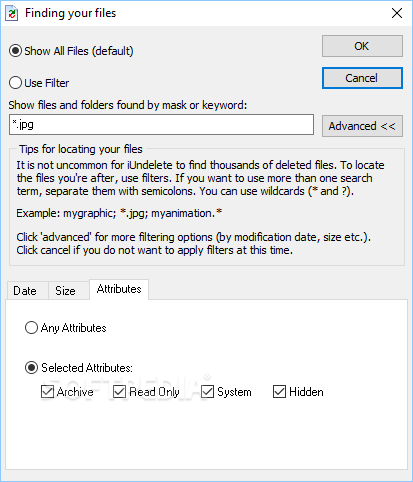Collapse the options with Advanced << button
Viewport: 413px width, 482px height.
coord(362,126)
